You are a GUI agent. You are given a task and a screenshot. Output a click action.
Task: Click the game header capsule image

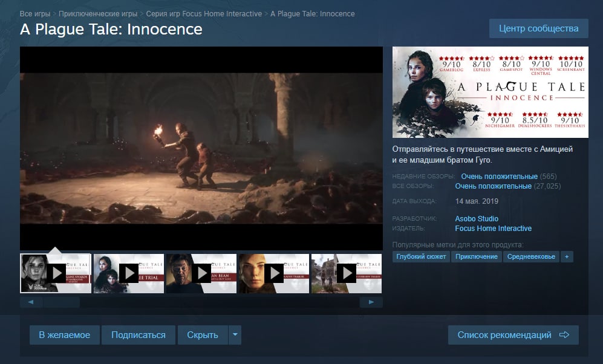tap(491, 93)
